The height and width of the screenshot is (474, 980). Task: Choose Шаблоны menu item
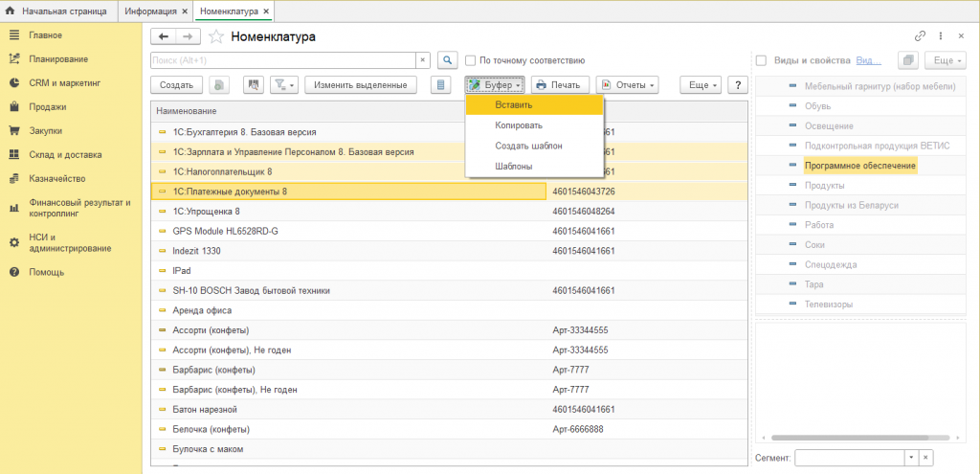point(534,166)
